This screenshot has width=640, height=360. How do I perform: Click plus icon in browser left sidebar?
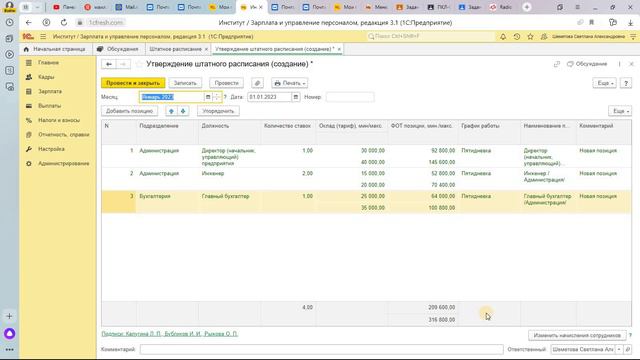click(9, 316)
